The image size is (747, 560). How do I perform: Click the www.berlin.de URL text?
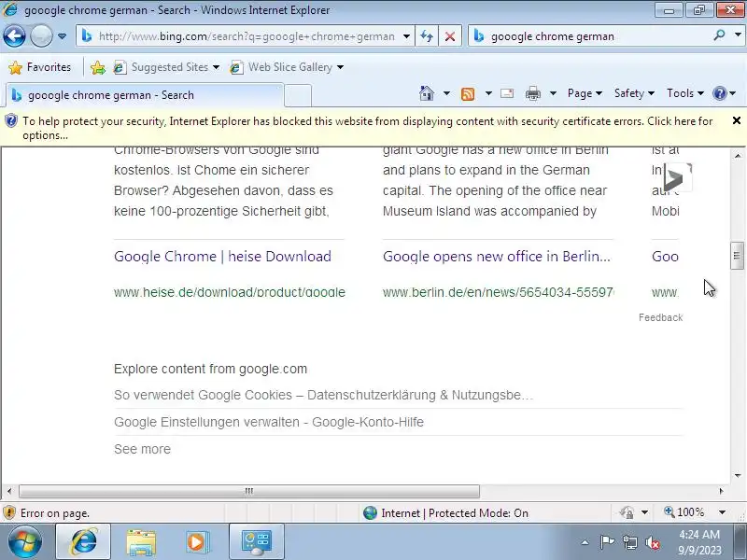click(x=499, y=292)
